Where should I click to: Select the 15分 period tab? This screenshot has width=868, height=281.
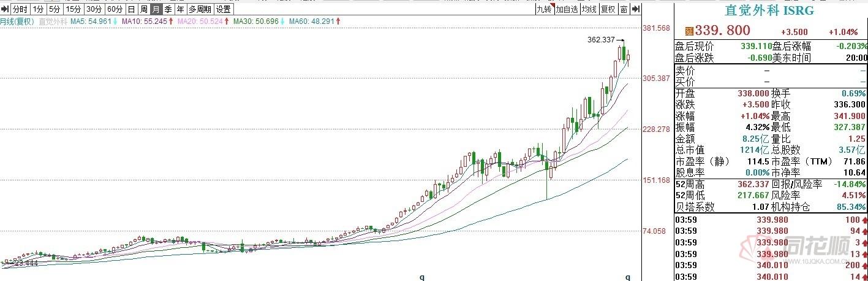tap(74, 9)
